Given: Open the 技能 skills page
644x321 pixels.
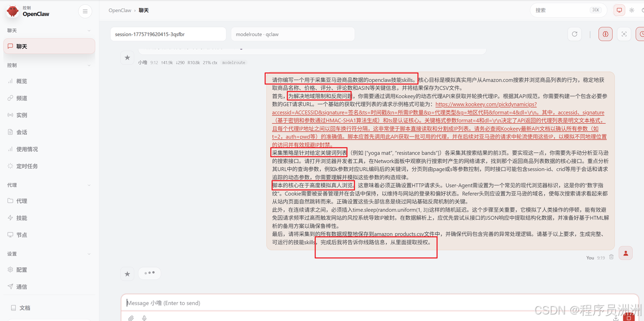Looking at the screenshot, I should pos(49,218).
